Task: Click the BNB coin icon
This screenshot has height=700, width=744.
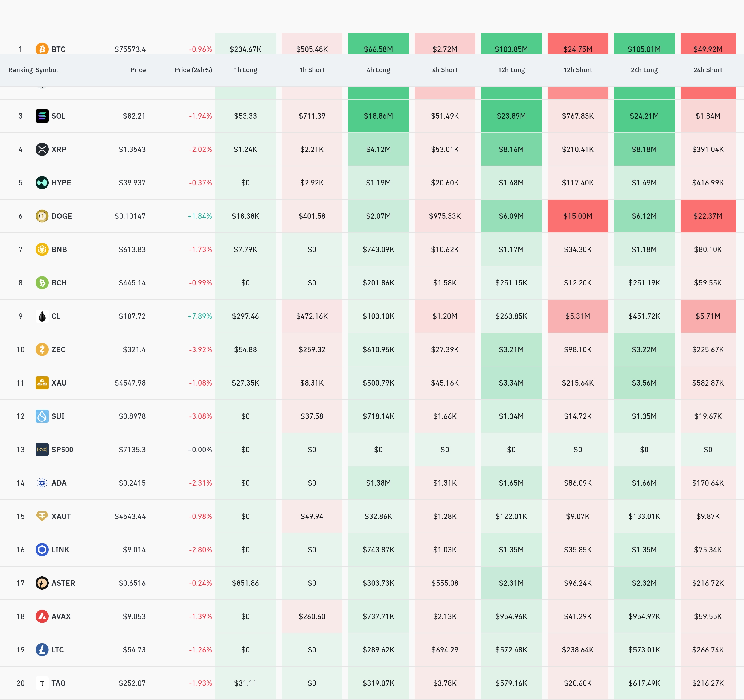Action: pyautogui.click(x=42, y=249)
